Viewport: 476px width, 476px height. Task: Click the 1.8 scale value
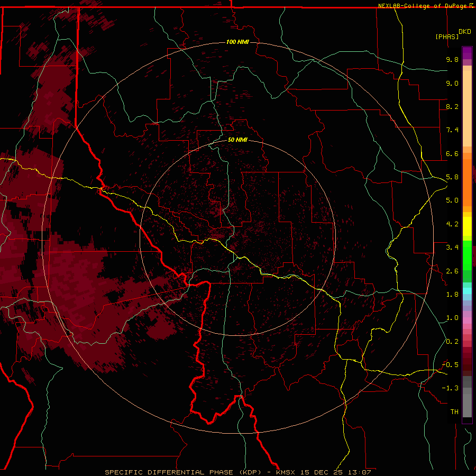(x=452, y=295)
